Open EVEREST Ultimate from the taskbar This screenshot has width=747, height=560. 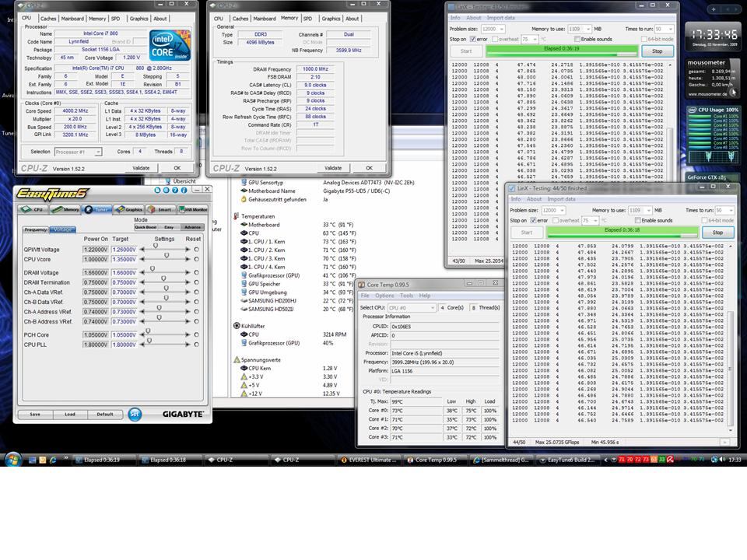coord(369,460)
